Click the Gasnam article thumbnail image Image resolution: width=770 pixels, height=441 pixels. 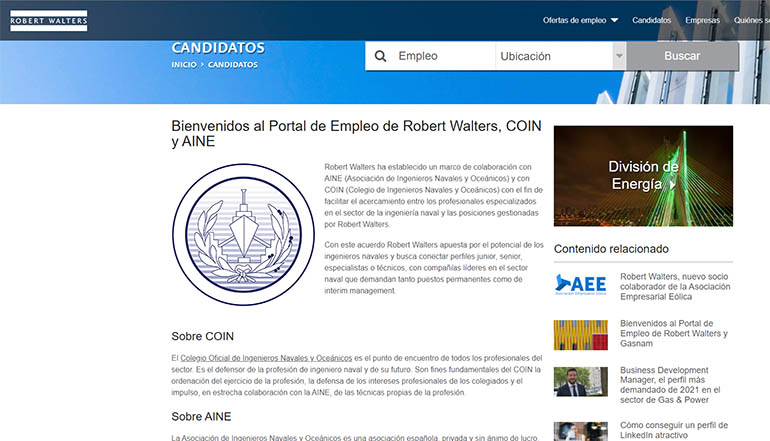click(580, 334)
